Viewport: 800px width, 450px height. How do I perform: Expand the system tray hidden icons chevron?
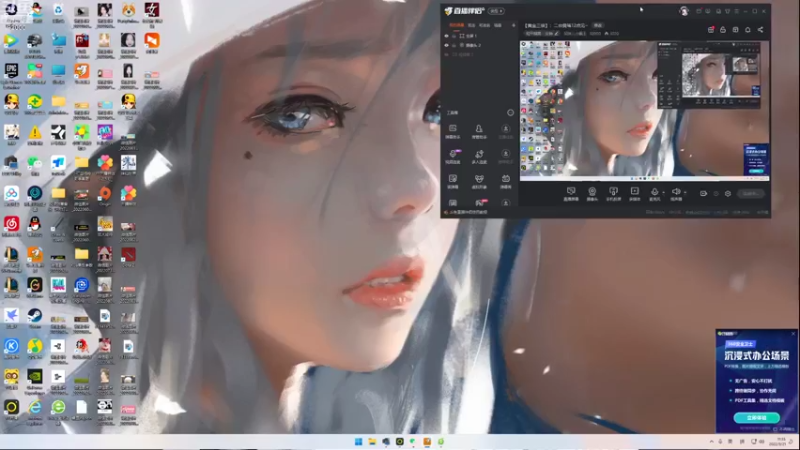coord(712,442)
